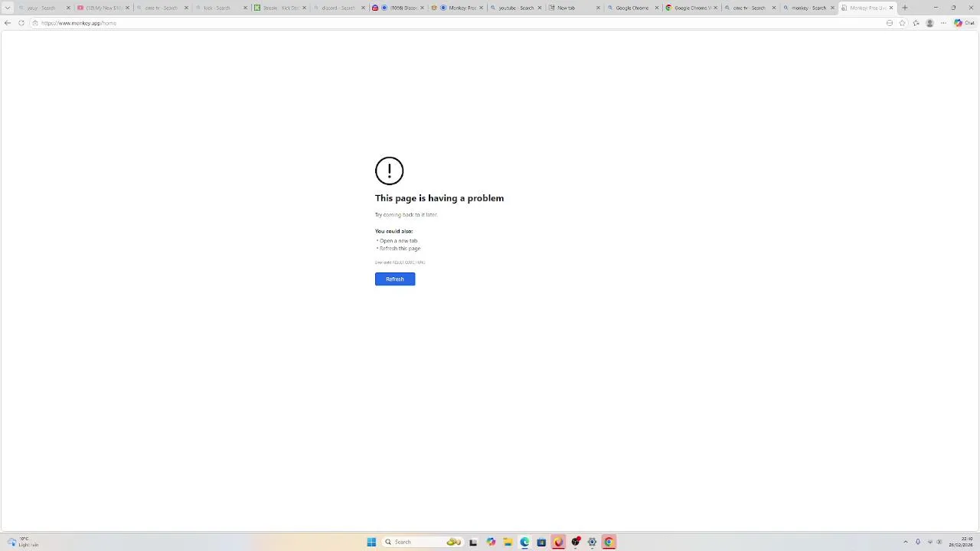Go back using the browser back arrow
980x551 pixels.
pos(8,23)
